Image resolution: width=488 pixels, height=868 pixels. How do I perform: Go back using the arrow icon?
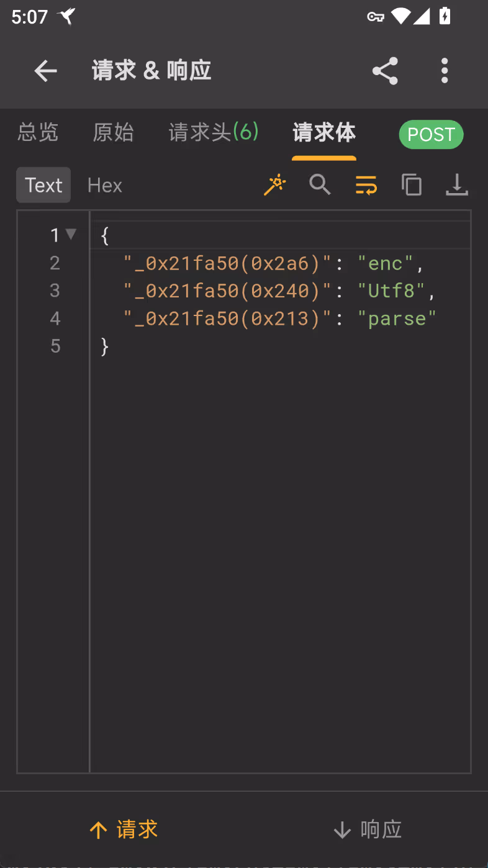(x=45, y=71)
